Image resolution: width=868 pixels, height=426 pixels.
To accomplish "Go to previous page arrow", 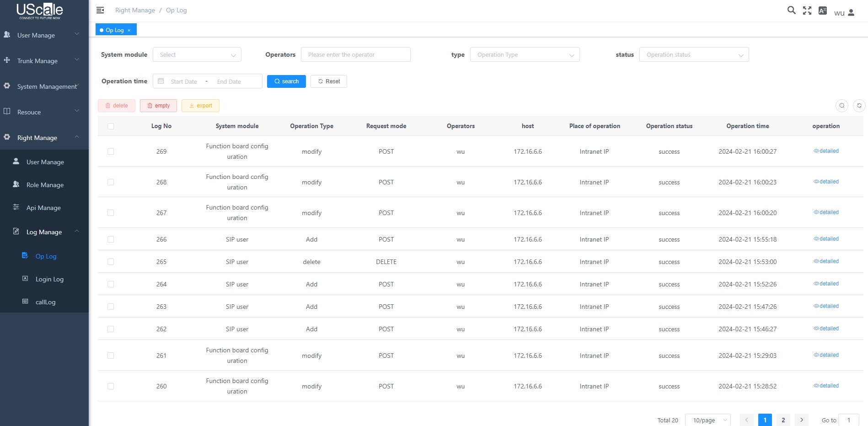I will 747,420.
